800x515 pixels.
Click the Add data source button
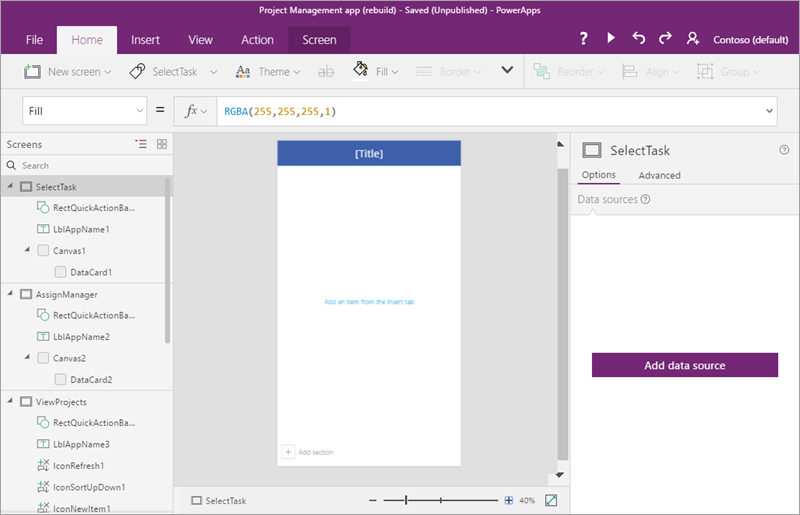click(x=684, y=365)
